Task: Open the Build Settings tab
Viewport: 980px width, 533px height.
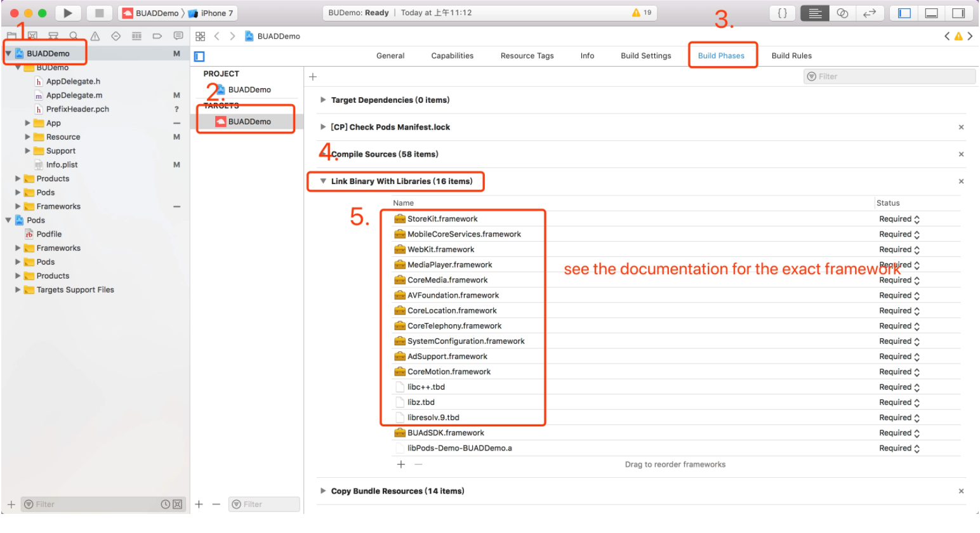Action: (x=646, y=56)
